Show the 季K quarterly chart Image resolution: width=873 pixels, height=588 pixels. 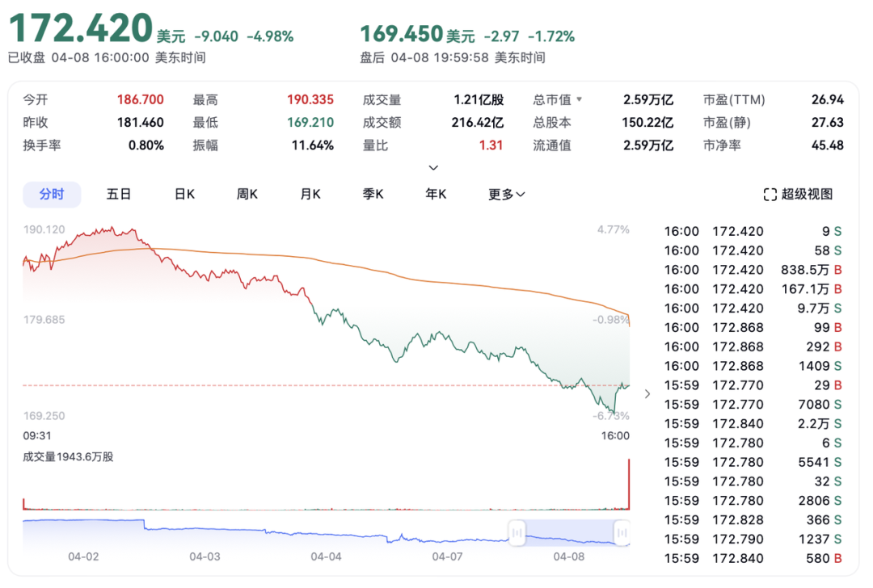pos(373,195)
